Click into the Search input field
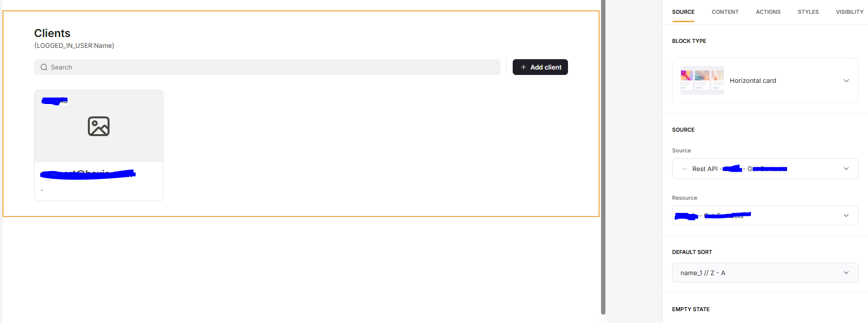Screen dimensions: 868x323 267,67
